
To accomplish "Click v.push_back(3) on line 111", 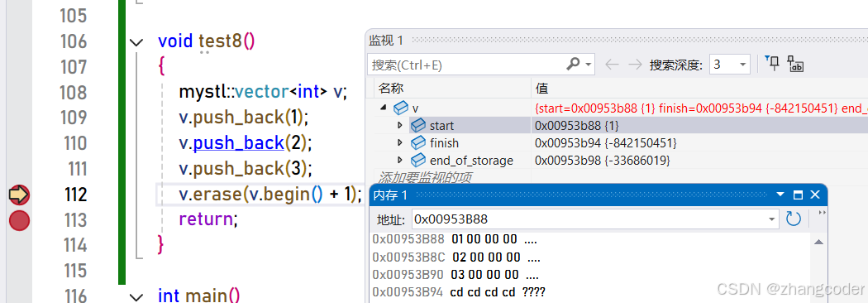I will (246, 168).
